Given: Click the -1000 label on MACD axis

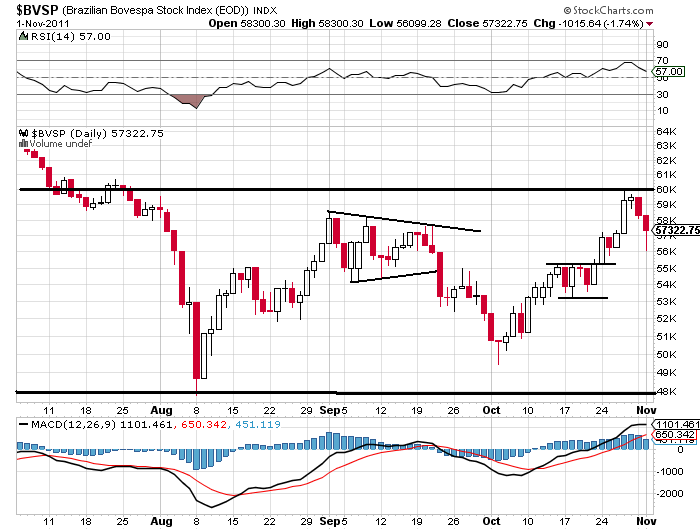Looking at the screenshot, I should click(x=670, y=472).
